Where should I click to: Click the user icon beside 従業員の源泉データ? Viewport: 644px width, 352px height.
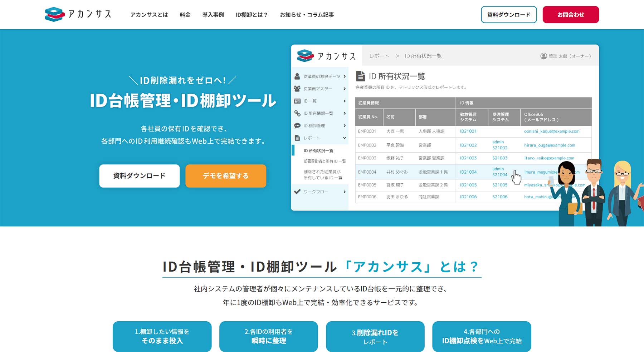pos(297,76)
